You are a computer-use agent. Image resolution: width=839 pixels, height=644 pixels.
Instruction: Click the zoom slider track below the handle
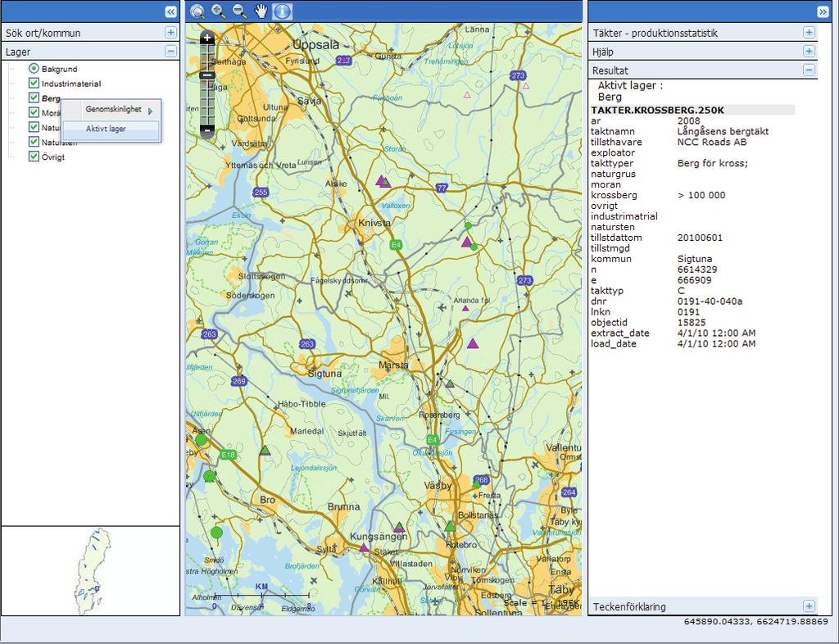pos(207,101)
